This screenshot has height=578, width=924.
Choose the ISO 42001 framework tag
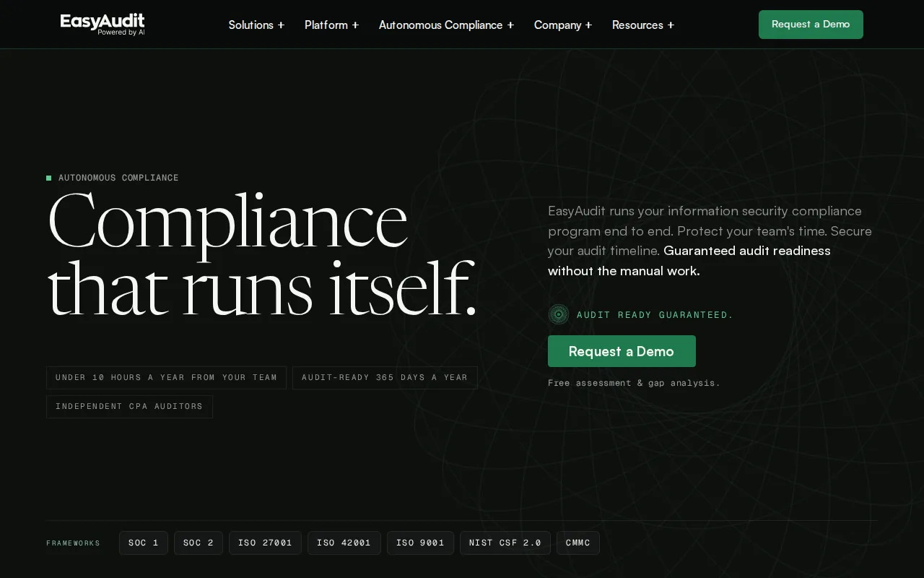click(344, 543)
